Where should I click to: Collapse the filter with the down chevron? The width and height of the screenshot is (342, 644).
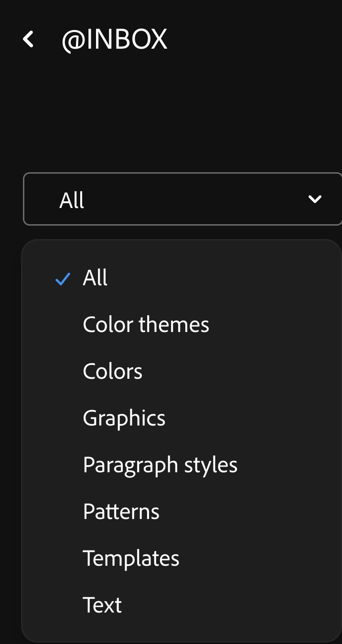(315, 199)
